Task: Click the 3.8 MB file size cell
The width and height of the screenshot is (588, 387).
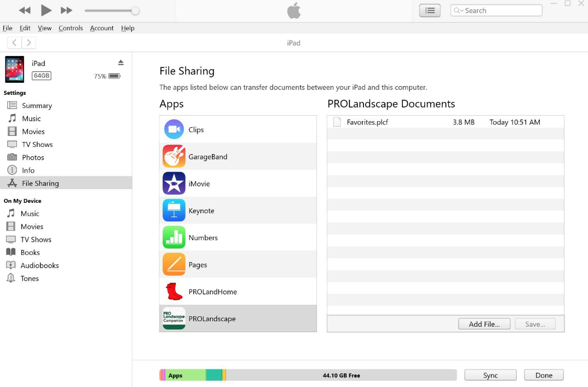Action: (x=464, y=122)
